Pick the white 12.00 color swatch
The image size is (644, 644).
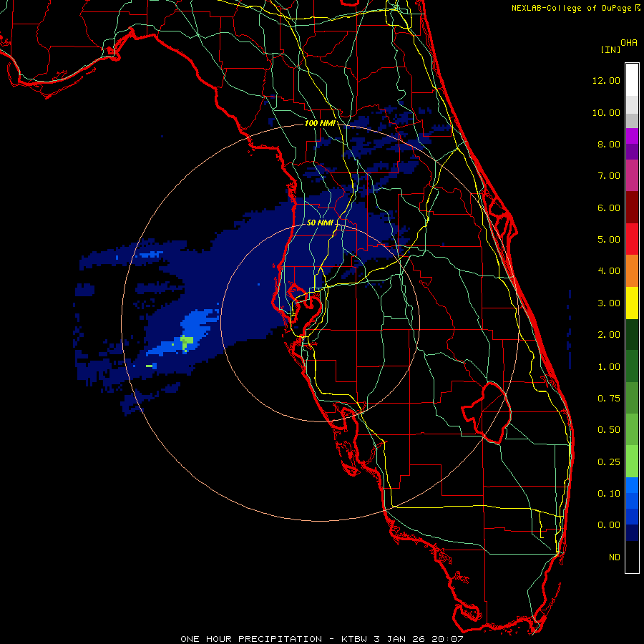point(632,80)
